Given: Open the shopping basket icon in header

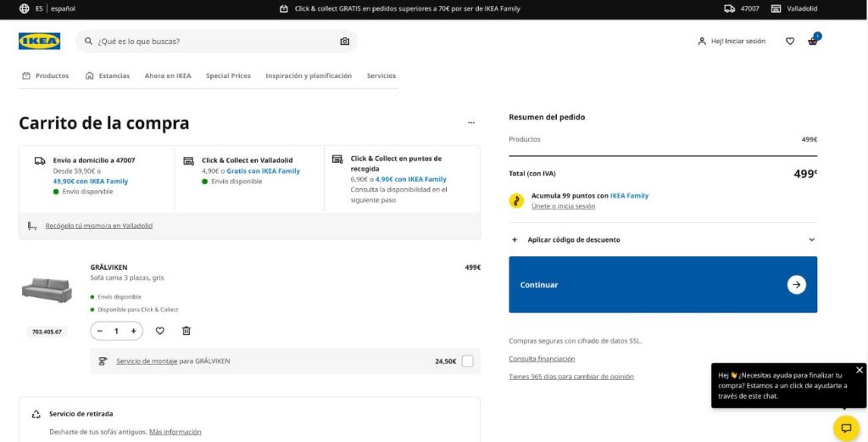Looking at the screenshot, I should click(813, 41).
